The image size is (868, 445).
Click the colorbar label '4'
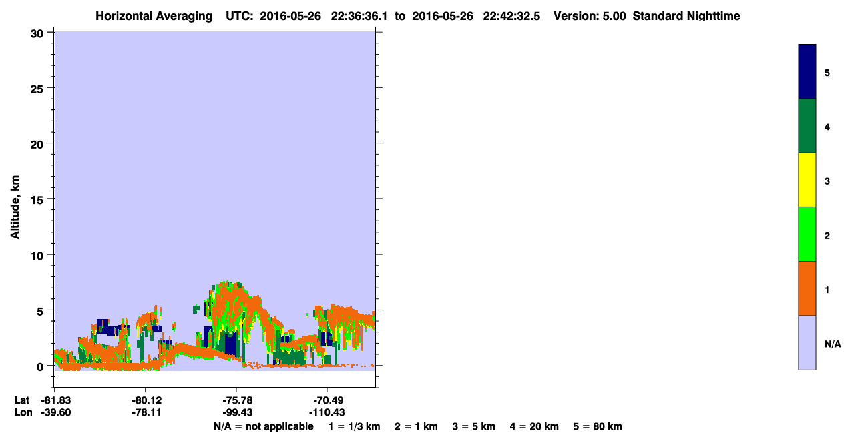pyautogui.click(x=827, y=126)
